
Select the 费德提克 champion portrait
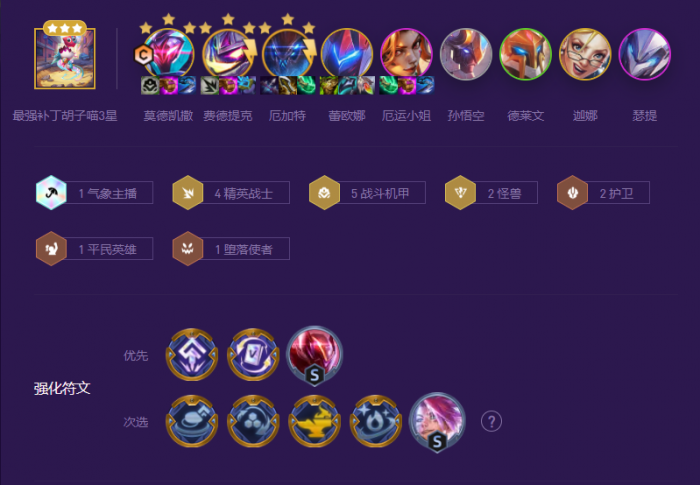tap(228, 54)
